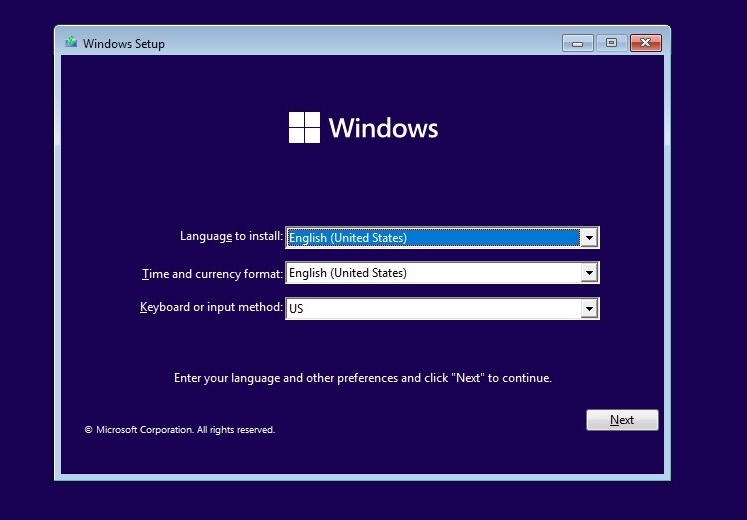Click Next to continue setup
Image resolution: width=747 pixels, height=520 pixels.
coord(622,420)
